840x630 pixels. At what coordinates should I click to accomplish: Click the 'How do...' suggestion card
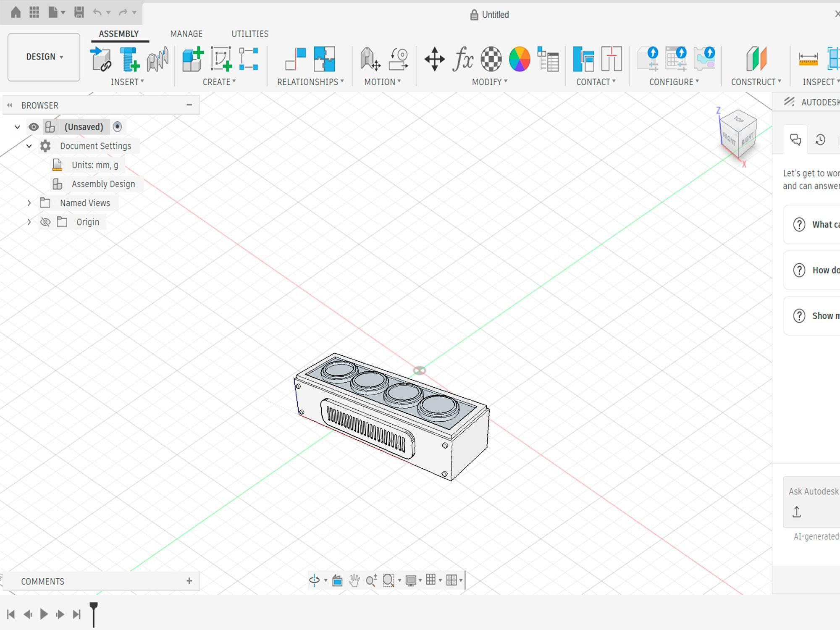coord(811,270)
